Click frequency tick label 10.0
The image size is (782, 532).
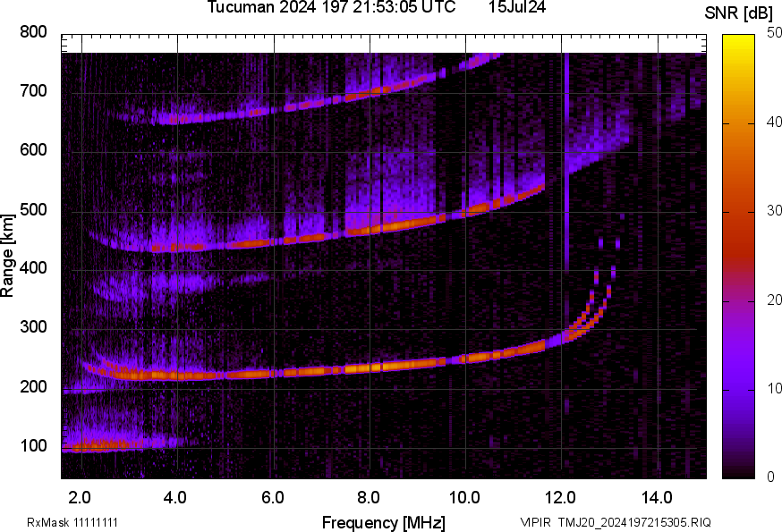pyautogui.click(x=464, y=497)
